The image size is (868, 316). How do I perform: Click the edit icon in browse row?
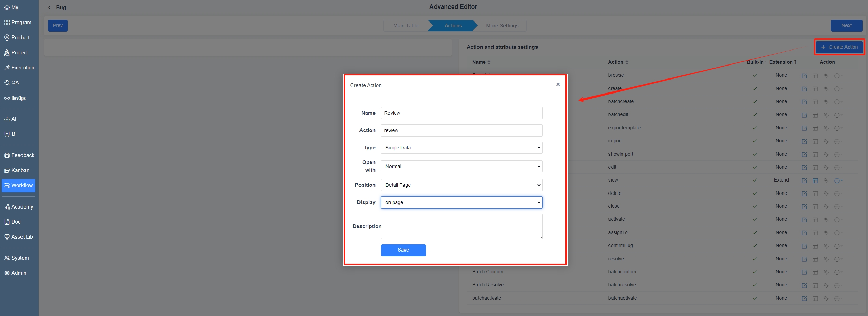pos(804,76)
